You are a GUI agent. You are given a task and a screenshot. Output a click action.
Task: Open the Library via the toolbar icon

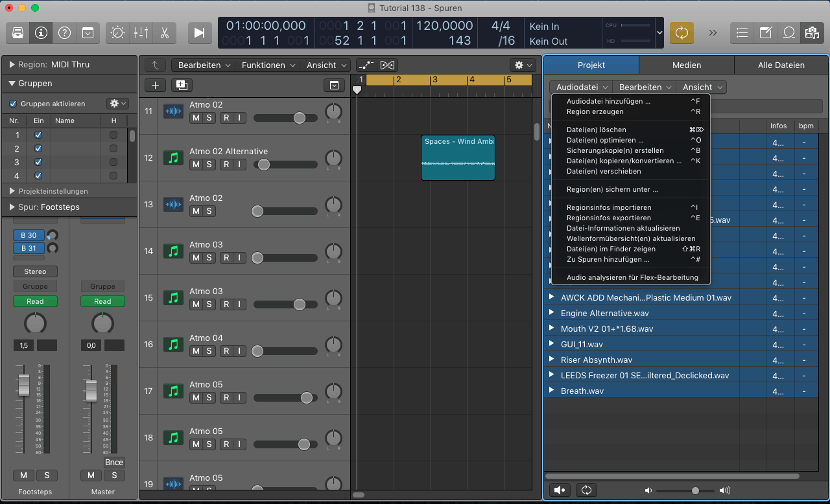(18, 32)
